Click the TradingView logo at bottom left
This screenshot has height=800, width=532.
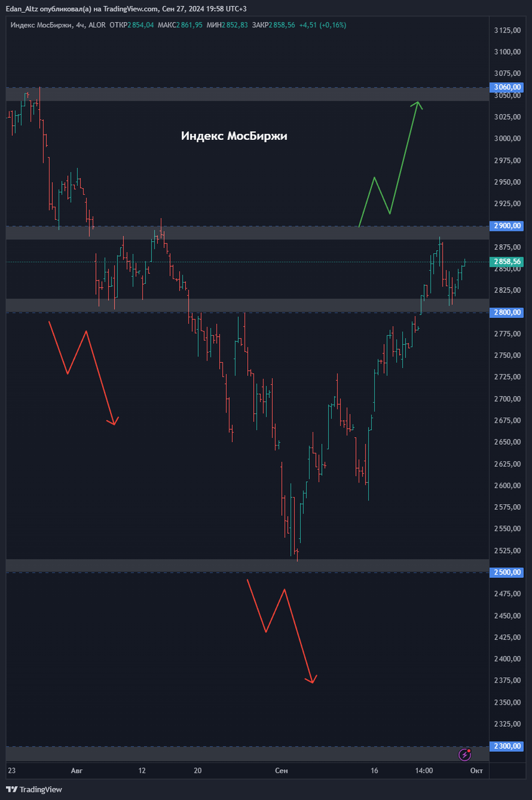[34, 789]
